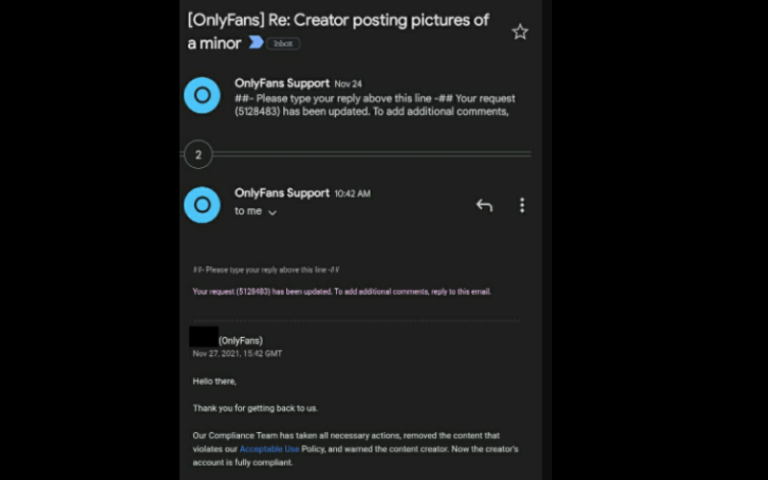Reply using the arrow icon

(484, 205)
